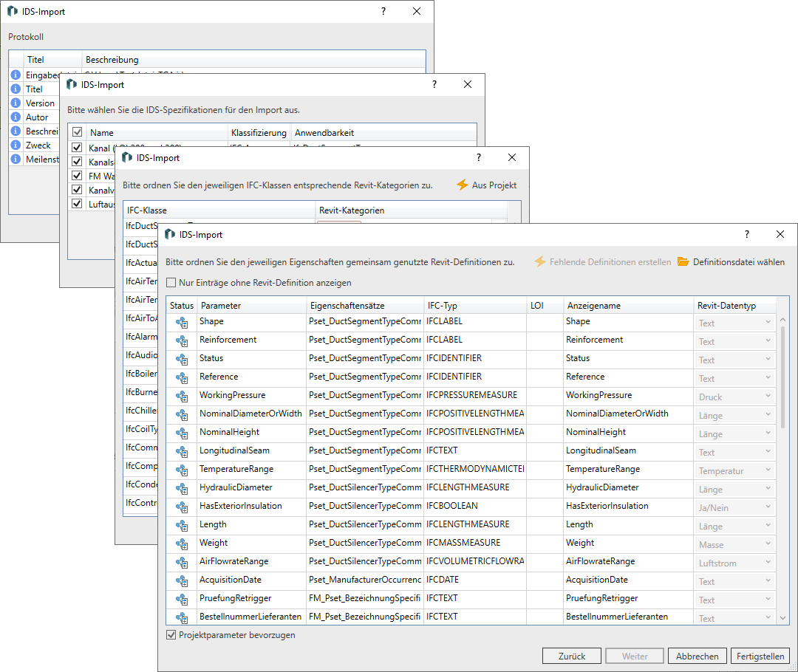The image size is (798, 672).
Task: Open Revit-Datentyp dropdown for NominalHeight
Action: [x=734, y=434]
